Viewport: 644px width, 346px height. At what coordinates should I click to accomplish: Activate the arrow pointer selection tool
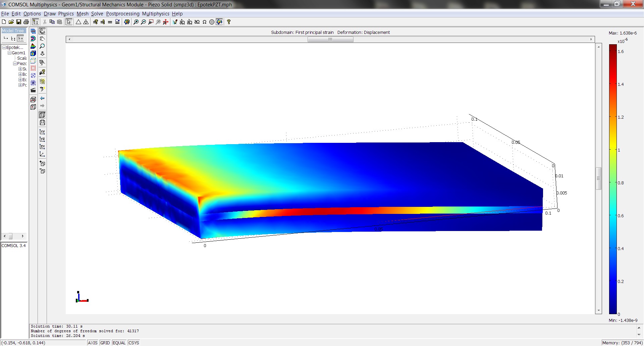pyautogui.click(x=69, y=22)
